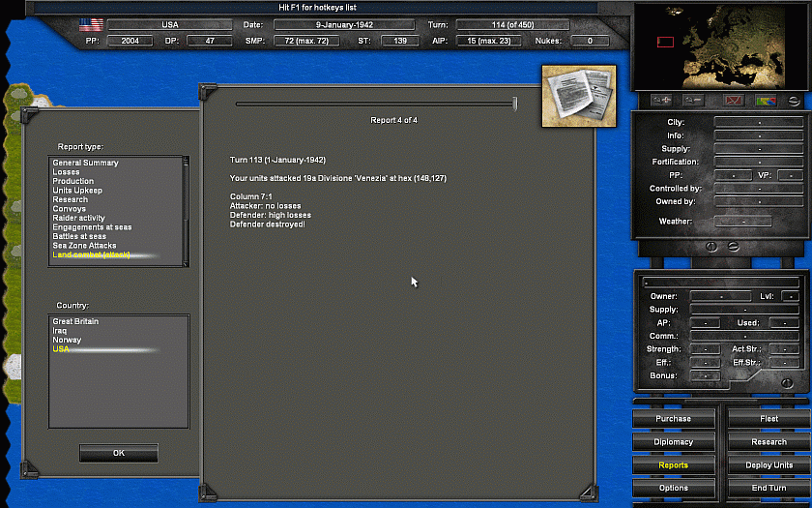The width and height of the screenshot is (812, 508).
Task: Choose Norway in the Country list
Action: click(x=67, y=340)
